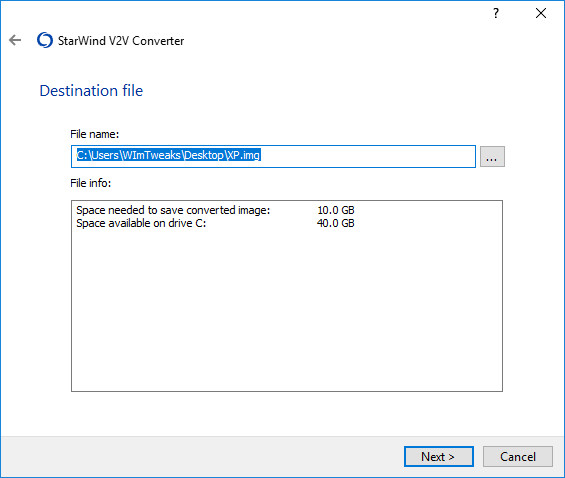This screenshot has height=478, width=565.
Task: Click the 10.0 GB value
Action: coord(335,210)
